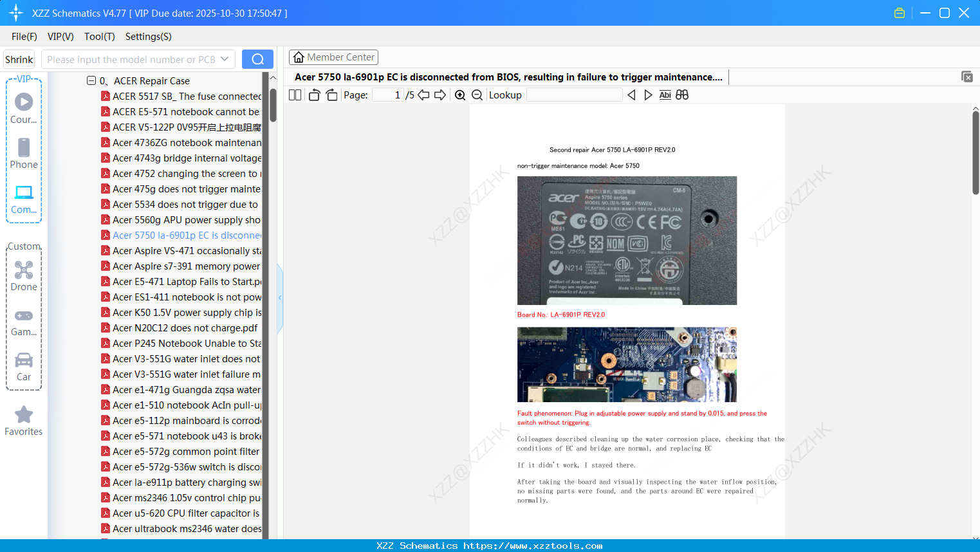Collapse the ACER Repair Case folder
980x552 pixels.
tap(91, 80)
